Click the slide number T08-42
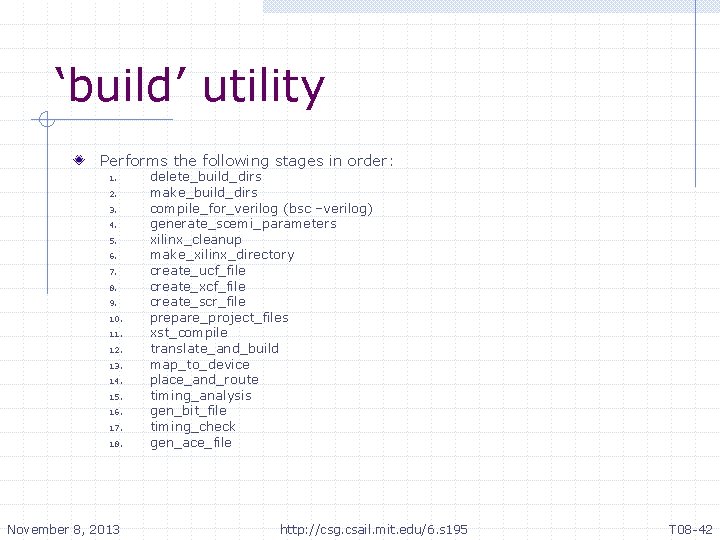The image size is (720, 540). point(690,529)
